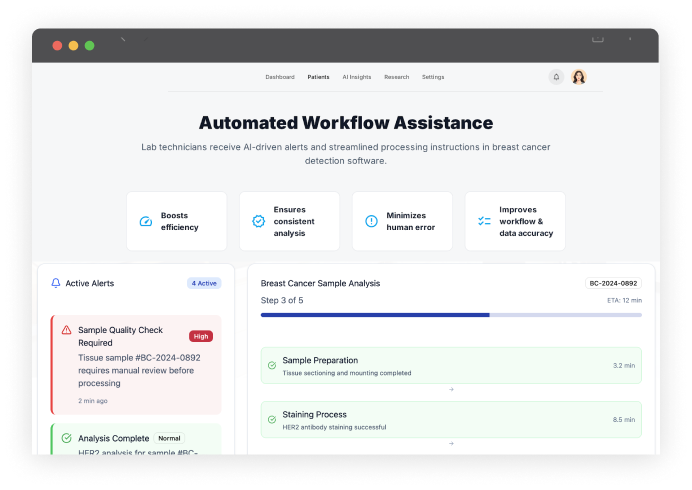The image size is (692, 490).
Task: Click the bell icon beside Active Alerts
Action: [x=56, y=283]
